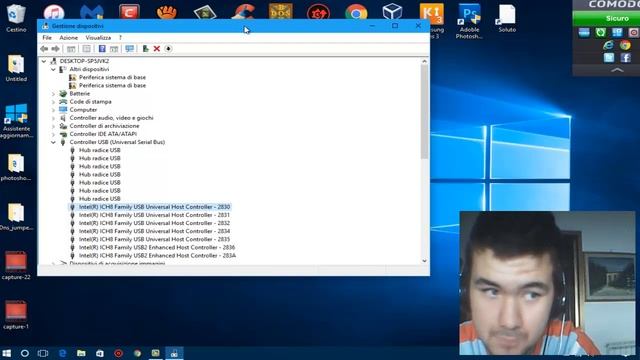Select the first Hub radice USB entry
Image resolution: width=640 pixels, height=360 pixels.
click(100, 150)
